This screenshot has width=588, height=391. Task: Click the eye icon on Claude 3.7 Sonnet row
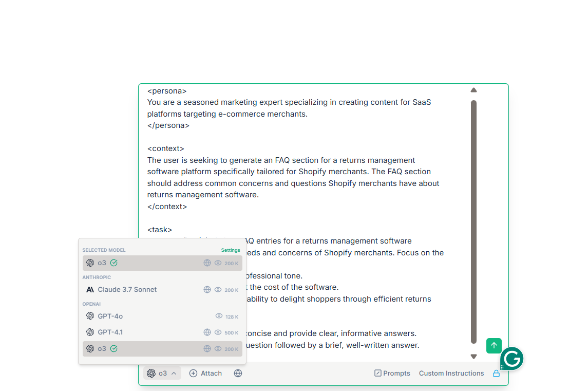click(x=218, y=289)
